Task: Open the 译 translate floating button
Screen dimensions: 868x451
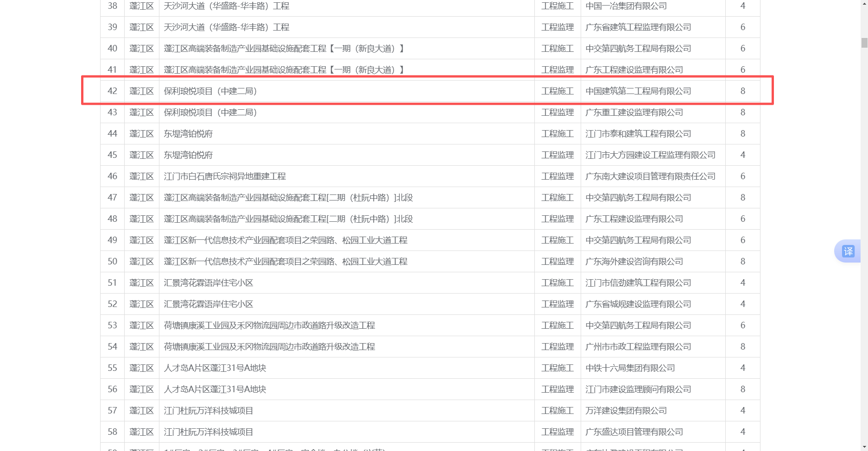Action: click(x=848, y=251)
